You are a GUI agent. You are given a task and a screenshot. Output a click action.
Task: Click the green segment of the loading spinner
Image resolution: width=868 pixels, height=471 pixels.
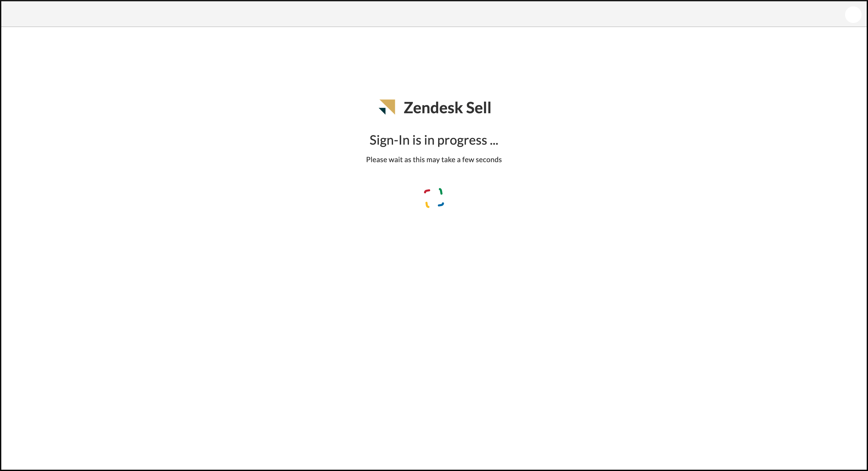pos(441,191)
